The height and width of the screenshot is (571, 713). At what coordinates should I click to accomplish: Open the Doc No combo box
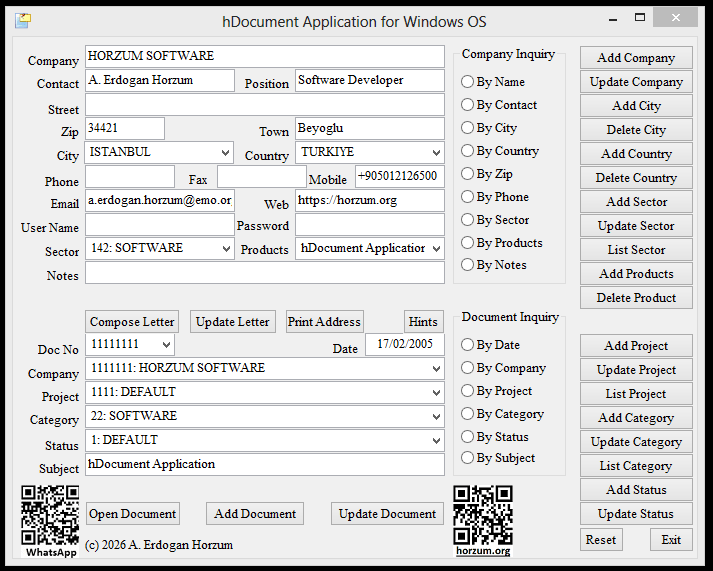[x=164, y=345]
